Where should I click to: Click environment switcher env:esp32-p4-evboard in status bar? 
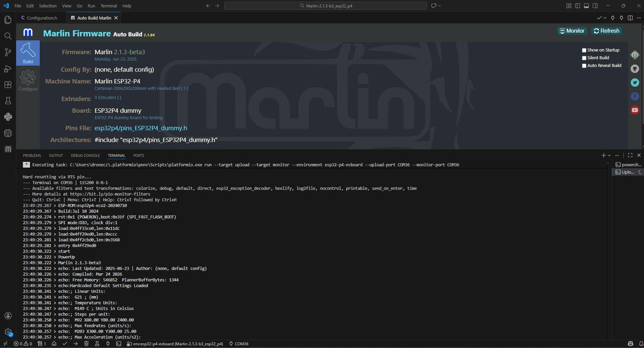point(174,344)
